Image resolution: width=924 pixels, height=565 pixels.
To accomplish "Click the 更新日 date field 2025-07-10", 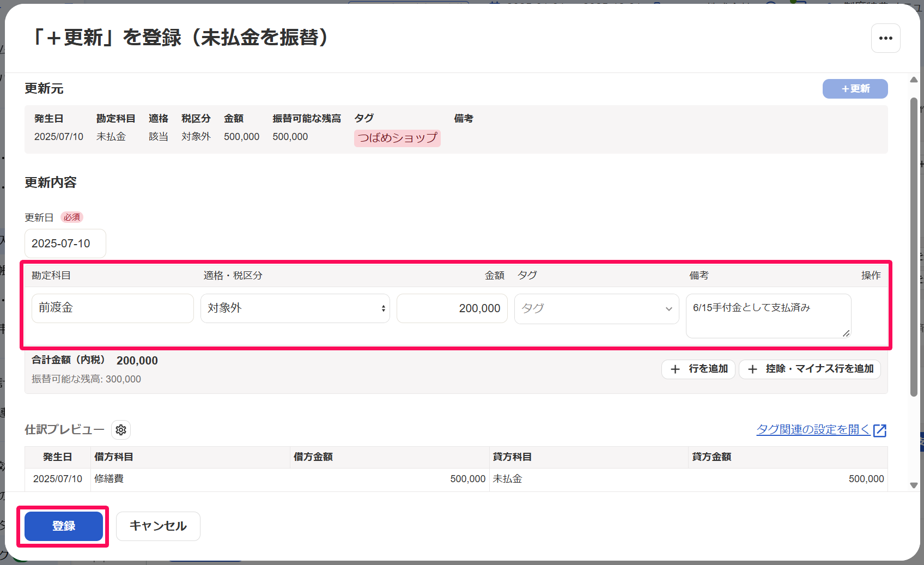I will (x=65, y=244).
